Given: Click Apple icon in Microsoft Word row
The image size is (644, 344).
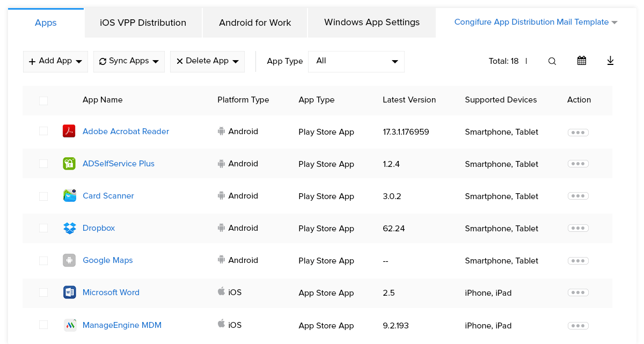Looking at the screenshot, I should (x=221, y=291).
